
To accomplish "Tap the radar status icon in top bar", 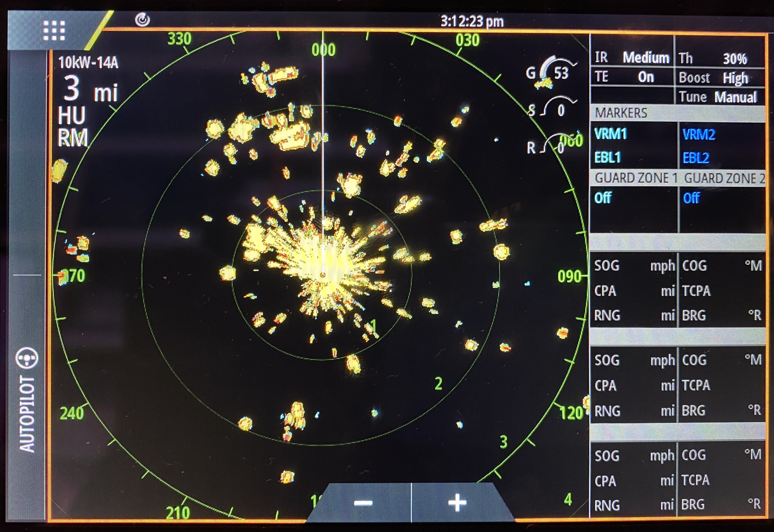I will point(142,20).
